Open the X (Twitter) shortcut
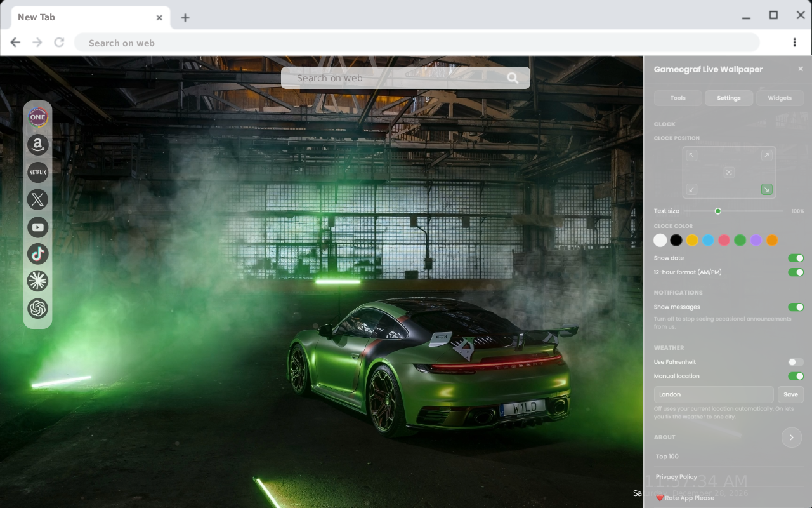 click(x=38, y=199)
